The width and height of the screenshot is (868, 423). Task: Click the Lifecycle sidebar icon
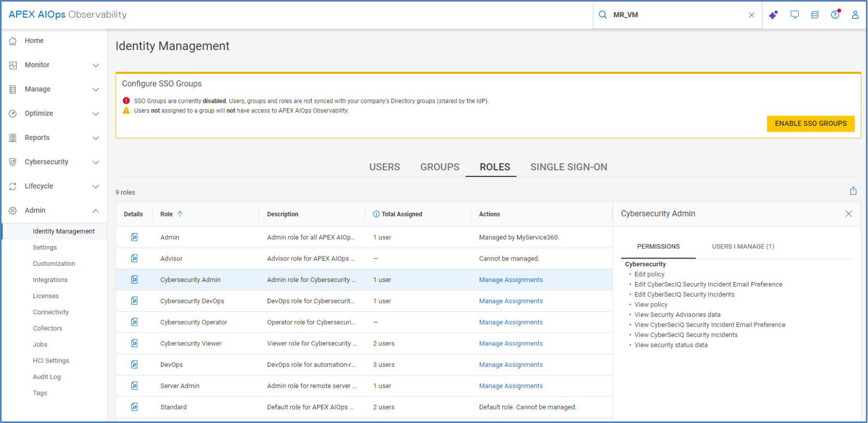(x=13, y=186)
